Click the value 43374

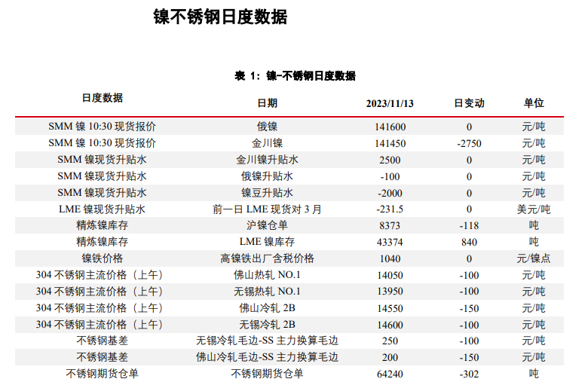[x=390, y=242]
